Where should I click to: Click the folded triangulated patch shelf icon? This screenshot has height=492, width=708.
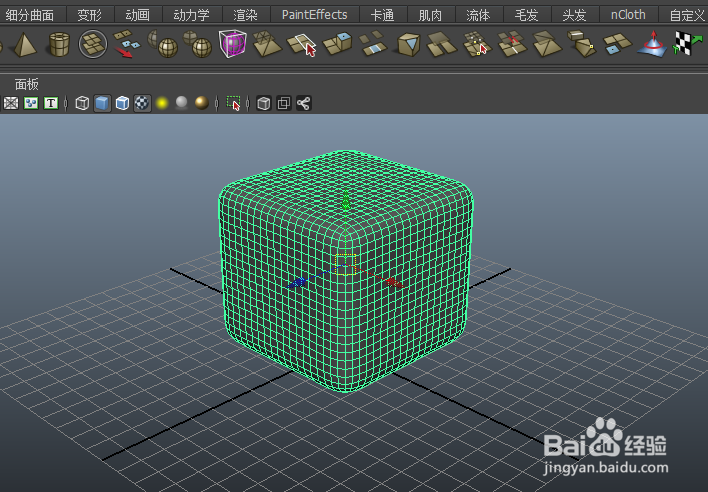pyautogui.click(x=267, y=44)
